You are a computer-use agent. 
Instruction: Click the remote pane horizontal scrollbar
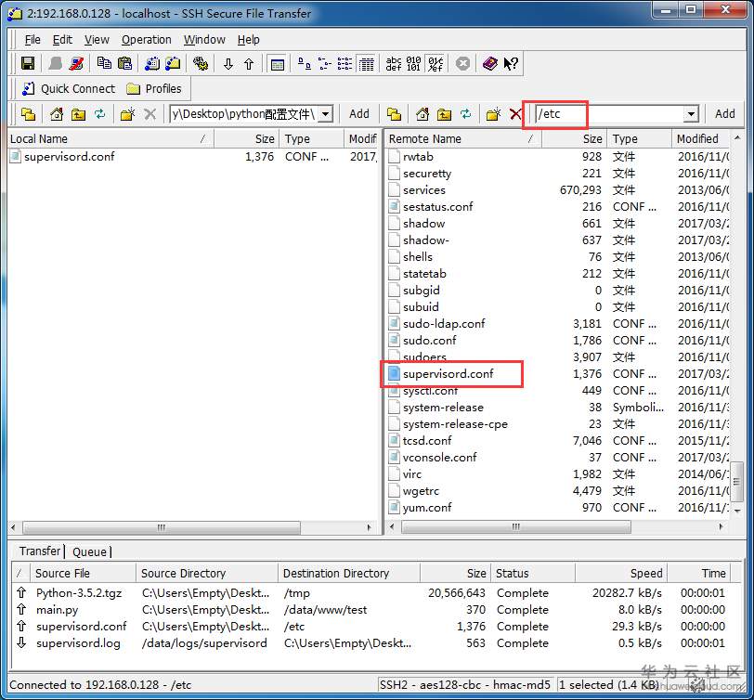point(515,527)
